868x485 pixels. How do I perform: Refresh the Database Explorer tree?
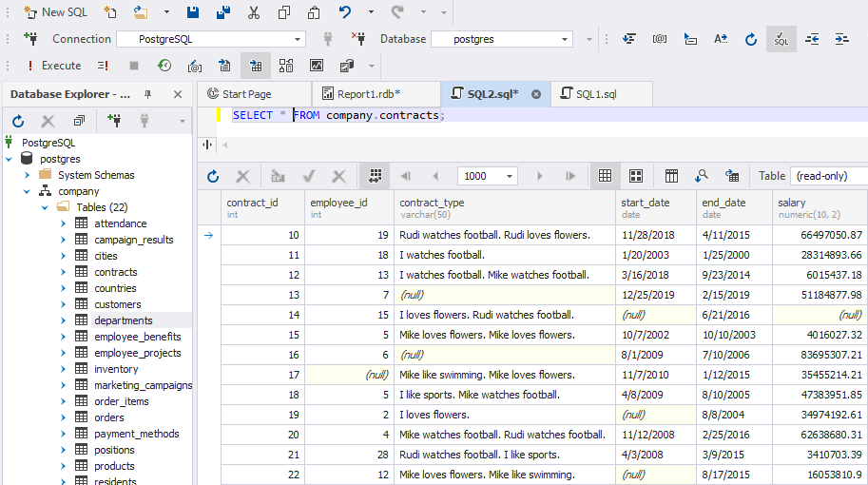18,121
